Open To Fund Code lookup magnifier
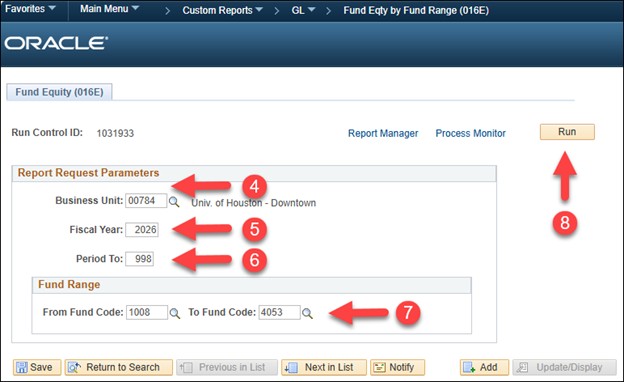 click(307, 313)
